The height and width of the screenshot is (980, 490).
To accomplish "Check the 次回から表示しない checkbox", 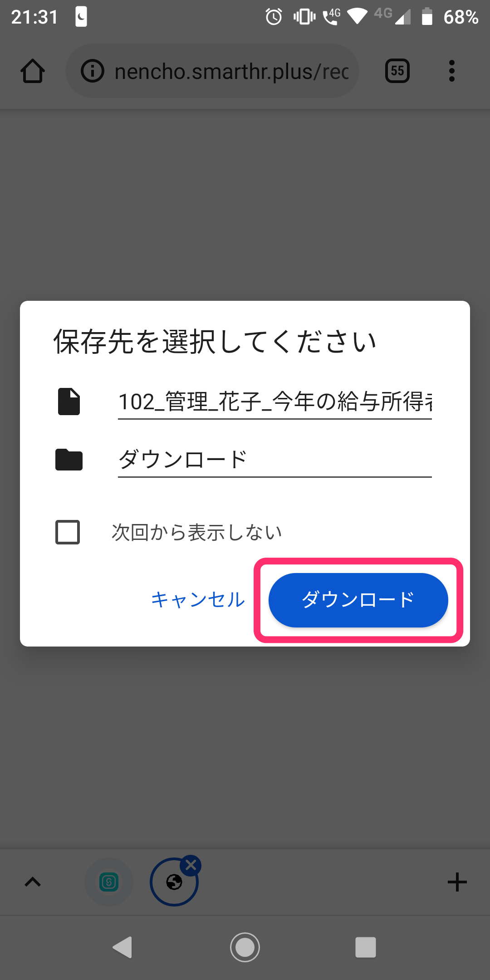I will point(68,532).
